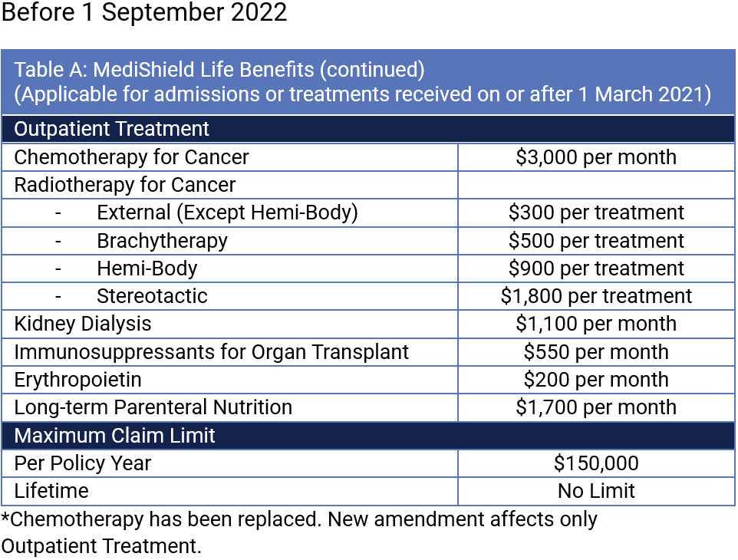Select the $300 per treatment cell
Screen dimensions: 738x560
coord(596,212)
